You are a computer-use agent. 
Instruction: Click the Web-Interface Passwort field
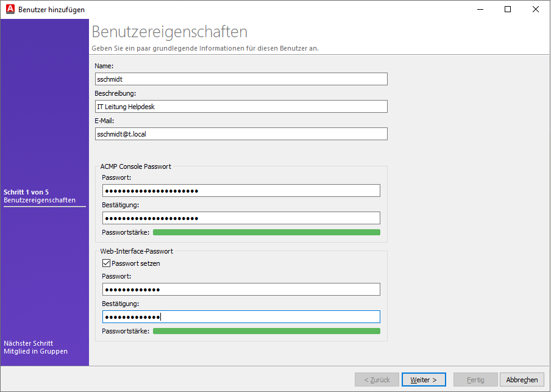click(241, 290)
